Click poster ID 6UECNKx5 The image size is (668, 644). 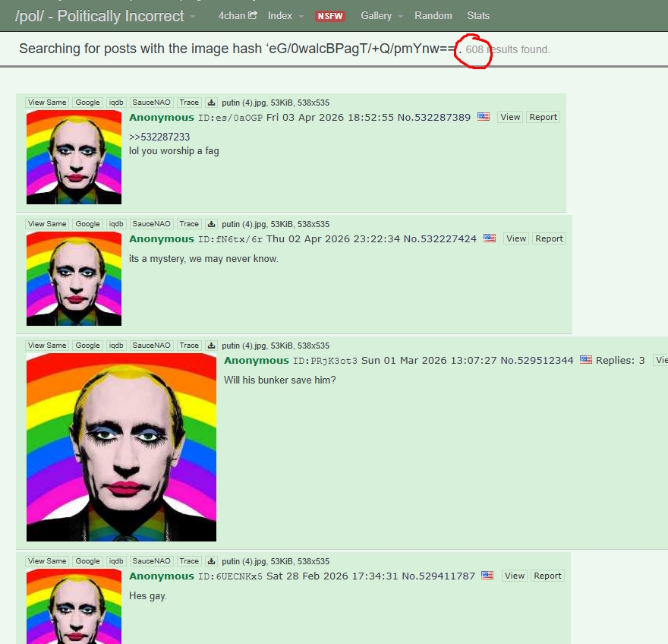point(231,576)
